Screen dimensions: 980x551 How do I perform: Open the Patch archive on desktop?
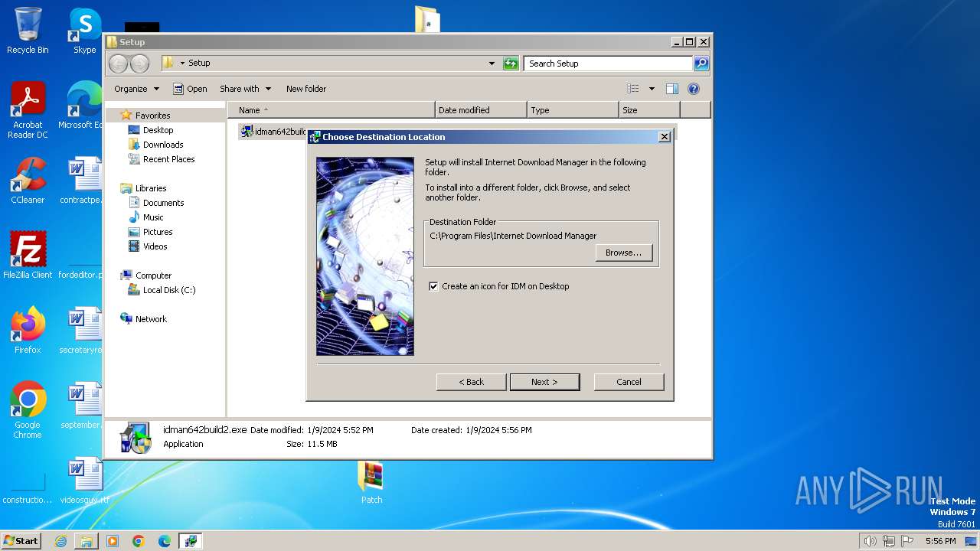371,483
